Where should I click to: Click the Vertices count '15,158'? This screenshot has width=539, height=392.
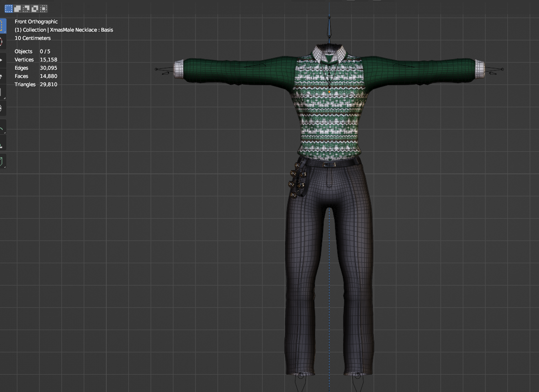49,60
